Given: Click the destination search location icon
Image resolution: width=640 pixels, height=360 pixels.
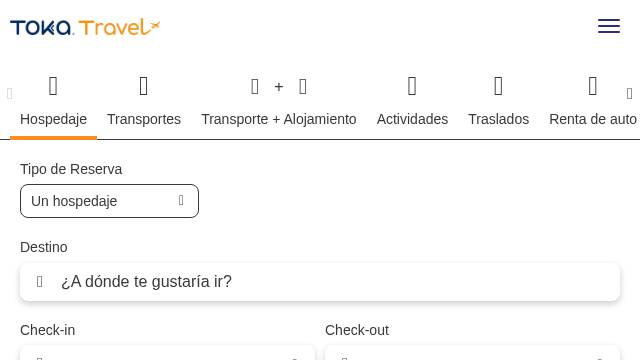Looking at the screenshot, I should point(40,282).
